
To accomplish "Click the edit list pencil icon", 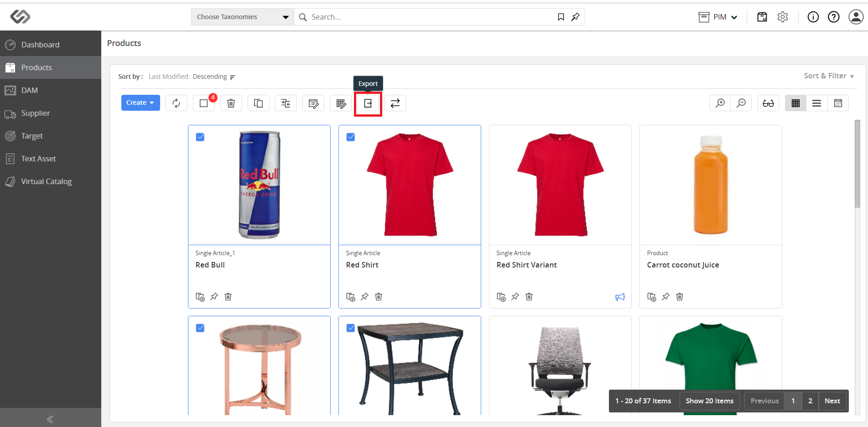I will point(313,103).
